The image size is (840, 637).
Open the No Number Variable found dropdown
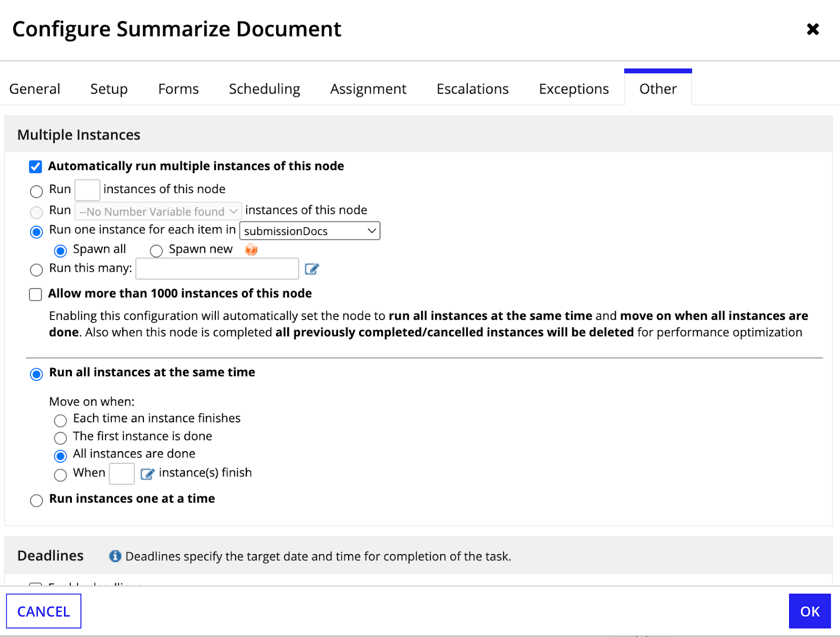(158, 211)
